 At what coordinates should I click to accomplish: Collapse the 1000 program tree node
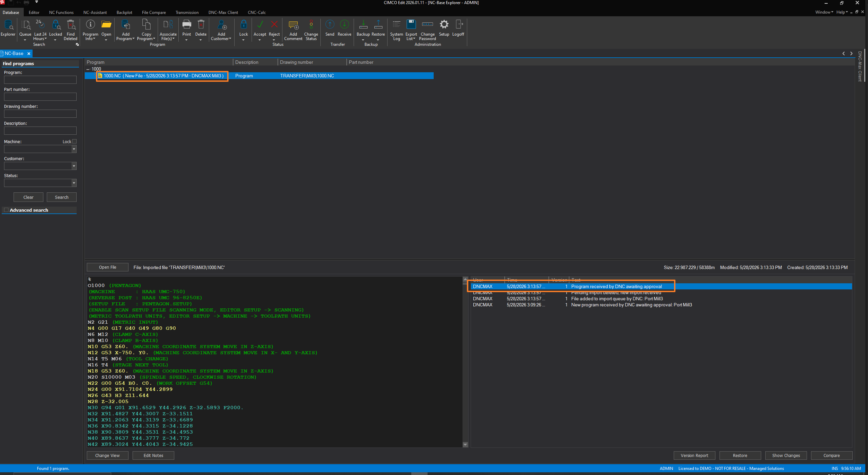[88, 69]
